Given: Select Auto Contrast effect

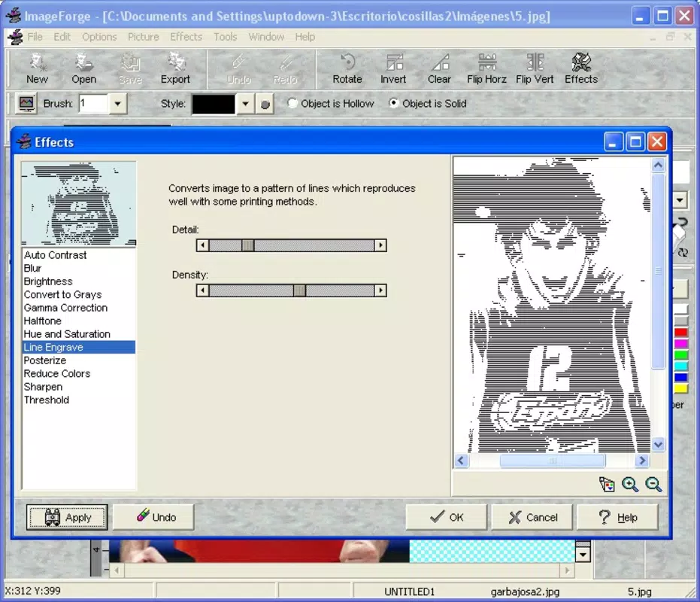Looking at the screenshot, I should (x=78, y=255).
